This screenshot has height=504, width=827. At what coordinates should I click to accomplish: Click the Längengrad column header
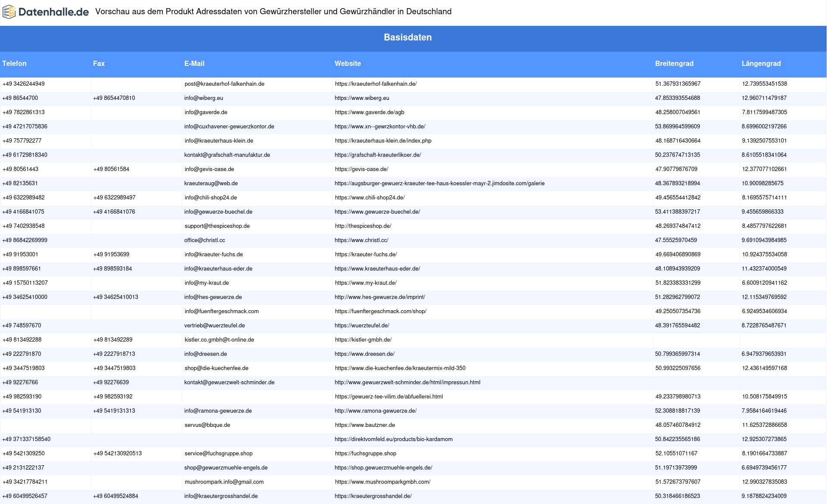click(761, 63)
